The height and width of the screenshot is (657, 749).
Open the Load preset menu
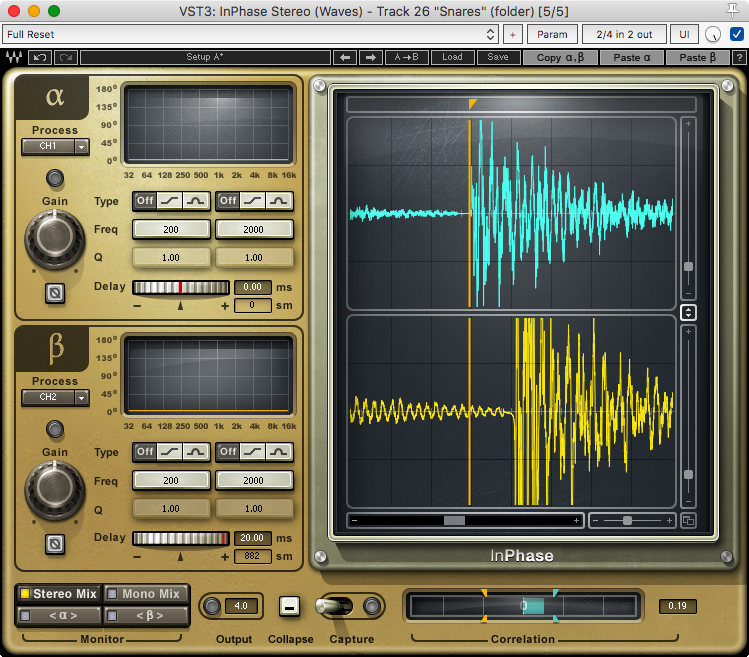click(x=452, y=57)
